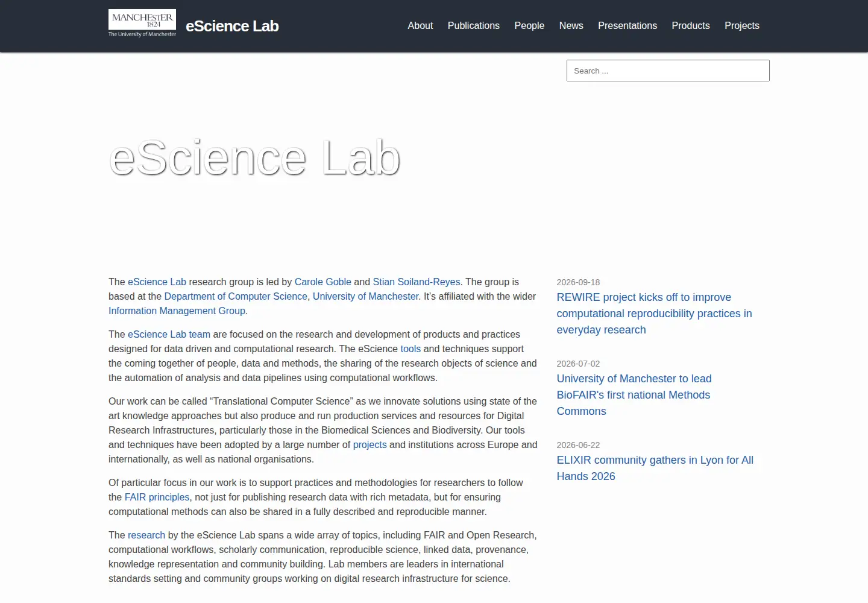Open Carole Goble's profile link
This screenshot has width=868, height=603.
tap(322, 282)
